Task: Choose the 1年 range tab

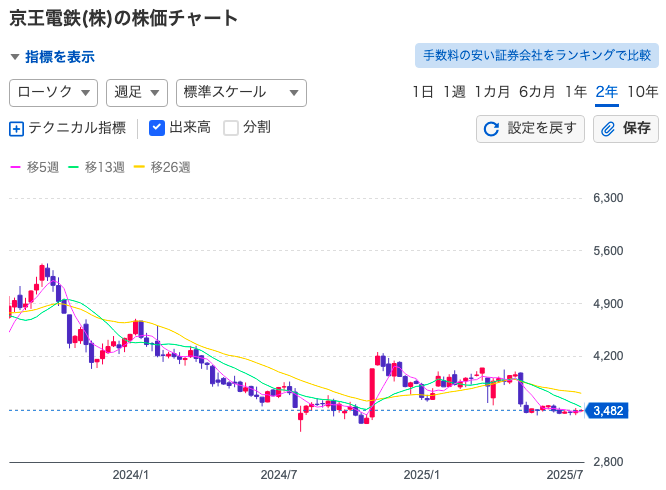Action: point(576,92)
